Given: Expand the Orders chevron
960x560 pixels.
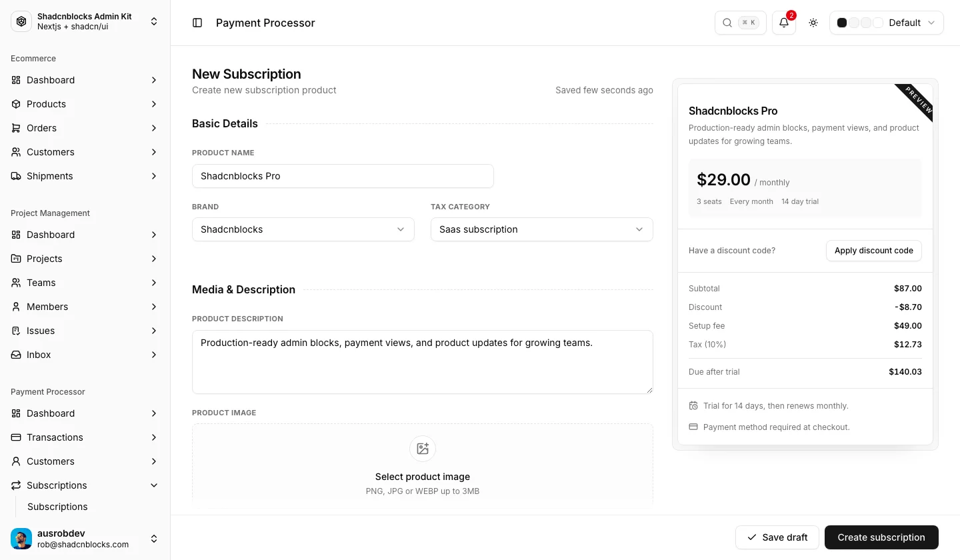Looking at the screenshot, I should [154, 128].
